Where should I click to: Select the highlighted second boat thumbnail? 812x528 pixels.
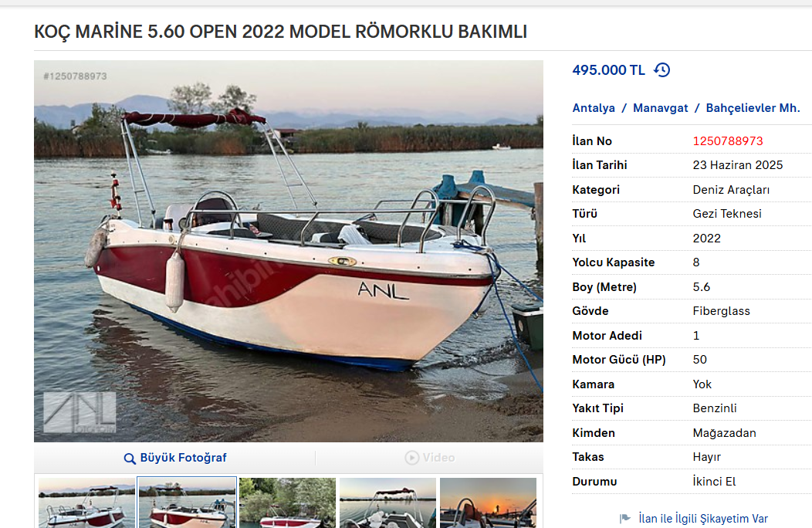(x=187, y=503)
